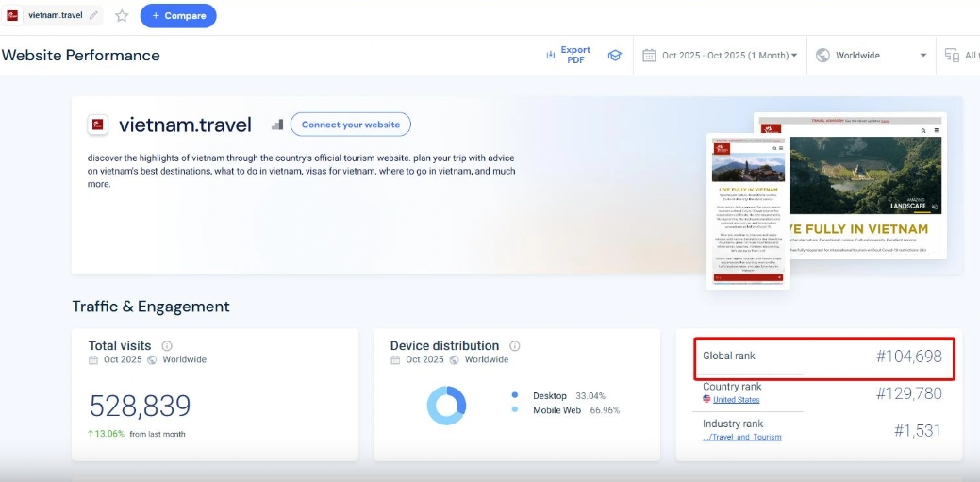Image resolution: width=980 pixels, height=482 pixels.
Task: Click the device distribution donut chart
Action: (x=446, y=406)
